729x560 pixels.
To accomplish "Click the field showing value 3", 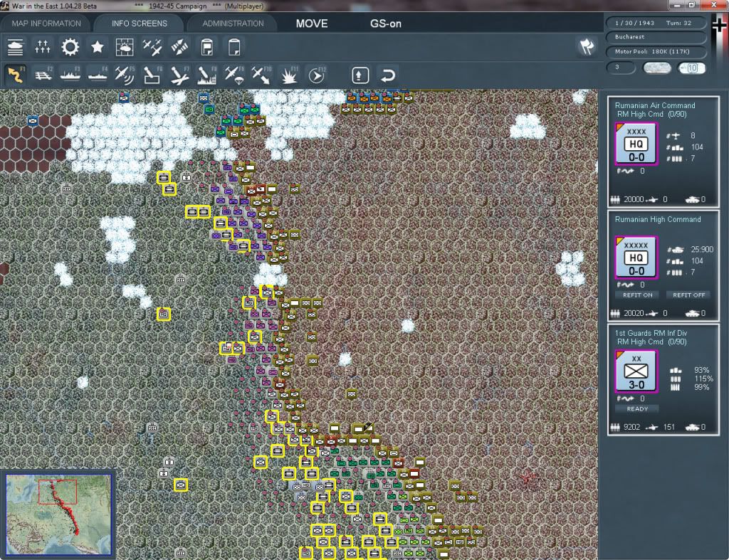I will (x=621, y=68).
